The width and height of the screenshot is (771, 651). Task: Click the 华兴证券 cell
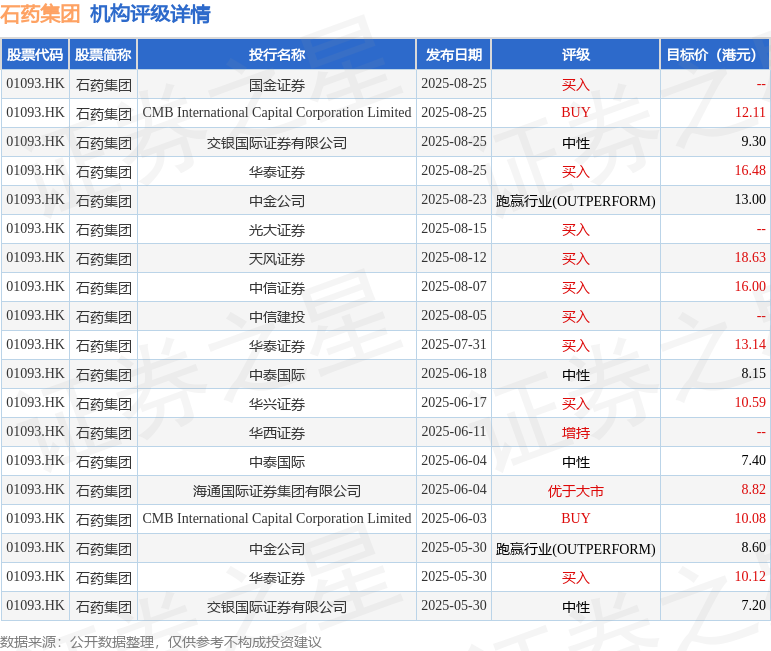click(277, 404)
